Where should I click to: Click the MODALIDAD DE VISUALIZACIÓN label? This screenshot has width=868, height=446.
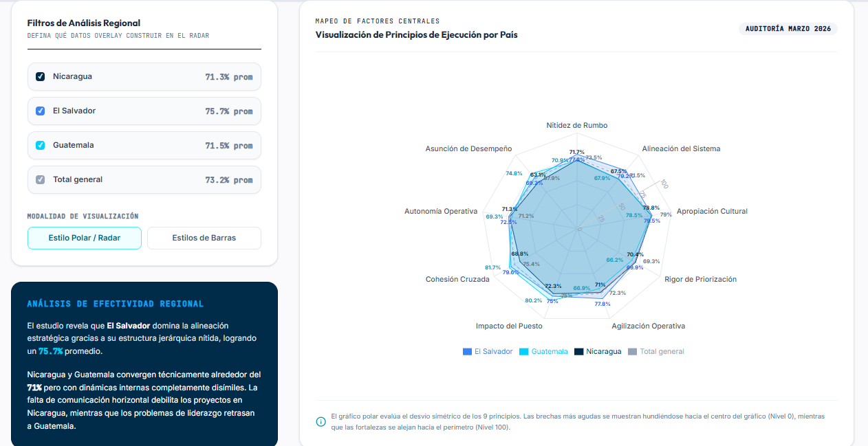click(x=83, y=216)
